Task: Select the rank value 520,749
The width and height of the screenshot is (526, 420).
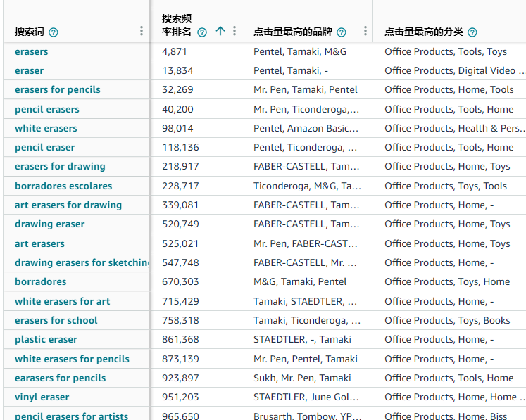Action: 180,224
